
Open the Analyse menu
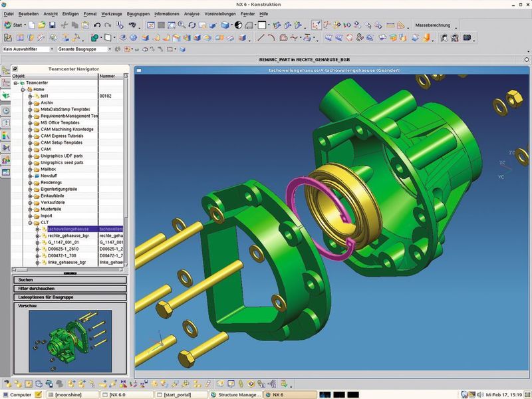click(x=192, y=14)
